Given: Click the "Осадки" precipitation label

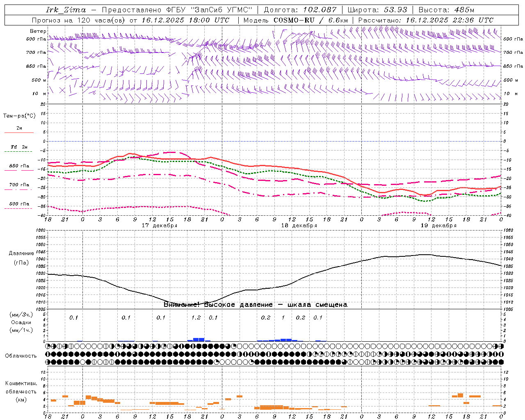Looking at the screenshot, I should point(21,322).
